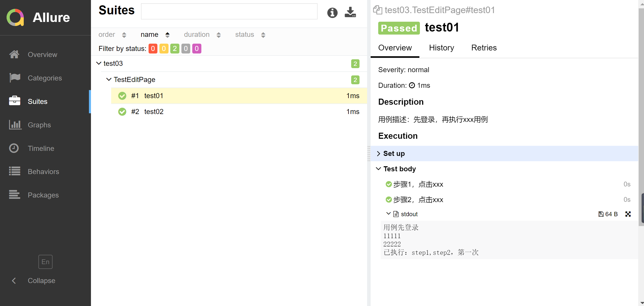Open Categories in sidebar menu
This screenshot has height=306, width=644.
point(45,78)
